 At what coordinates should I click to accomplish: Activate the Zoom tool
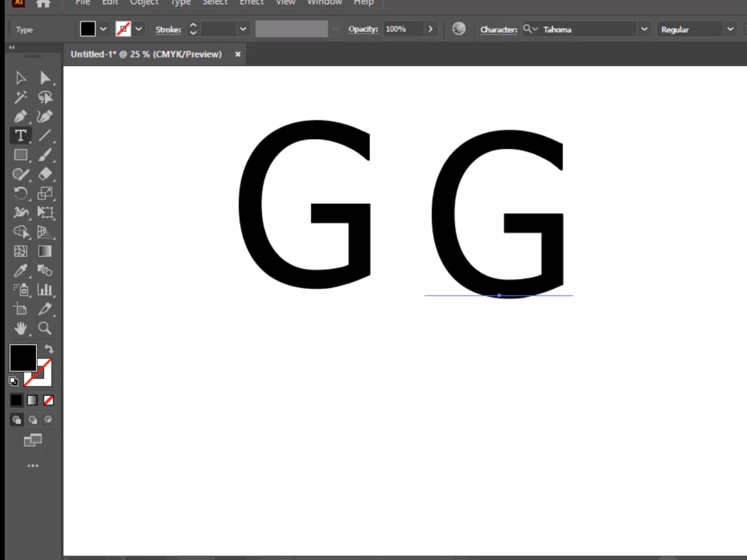pos(45,328)
